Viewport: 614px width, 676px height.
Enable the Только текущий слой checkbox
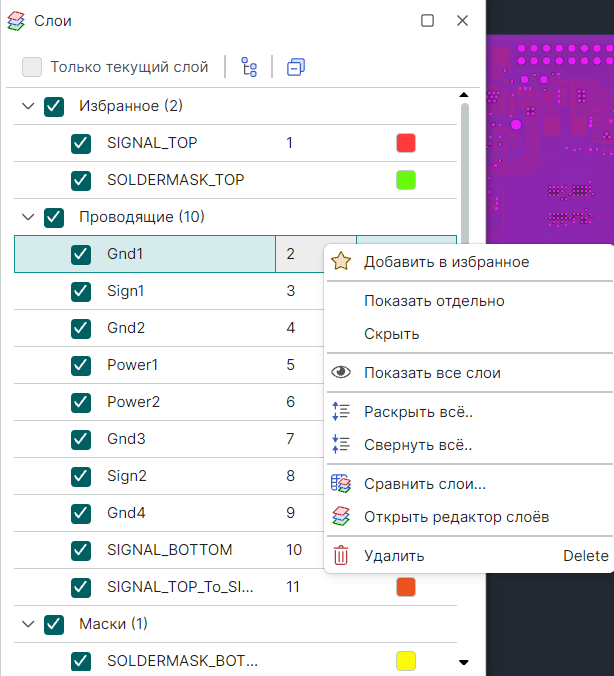32,67
